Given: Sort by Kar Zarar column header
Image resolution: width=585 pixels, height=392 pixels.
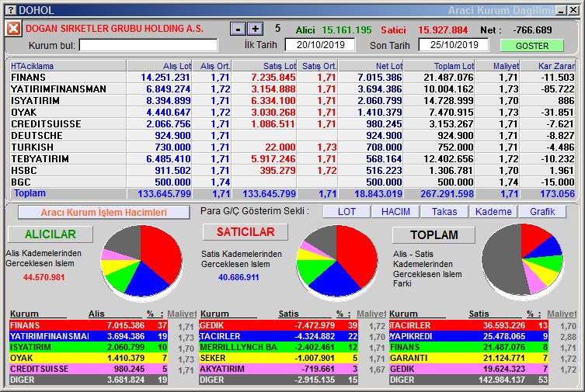Looking at the screenshot, I should 548,66.
